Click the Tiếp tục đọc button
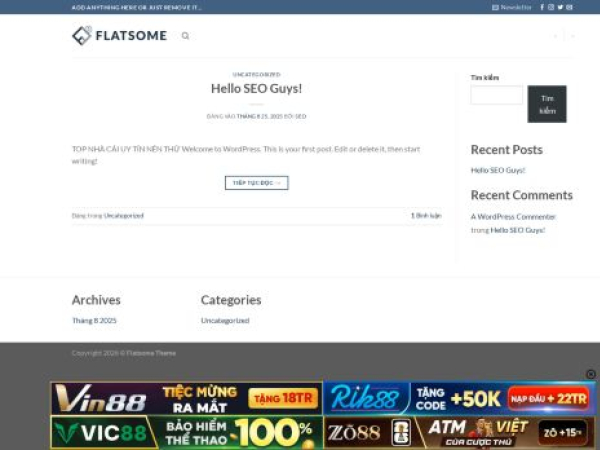Image resolution: width=600 pixels, height=450 pixels. click(x=256, y=183)
